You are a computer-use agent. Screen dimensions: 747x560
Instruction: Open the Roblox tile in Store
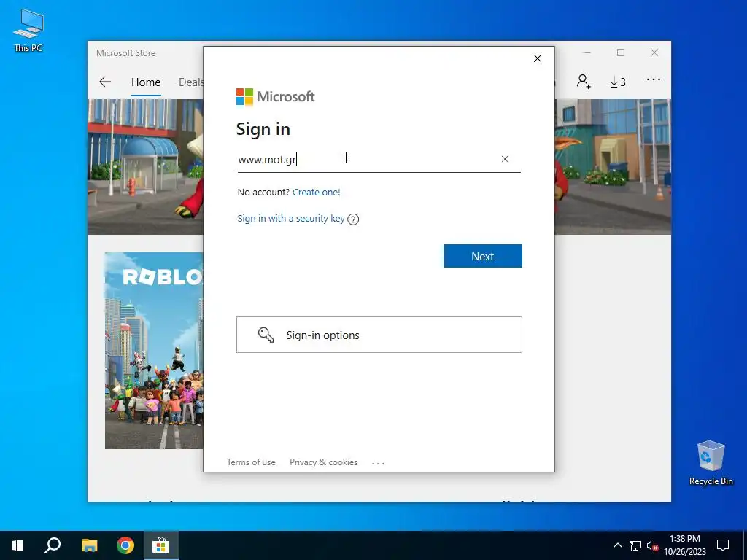[154, 351]
